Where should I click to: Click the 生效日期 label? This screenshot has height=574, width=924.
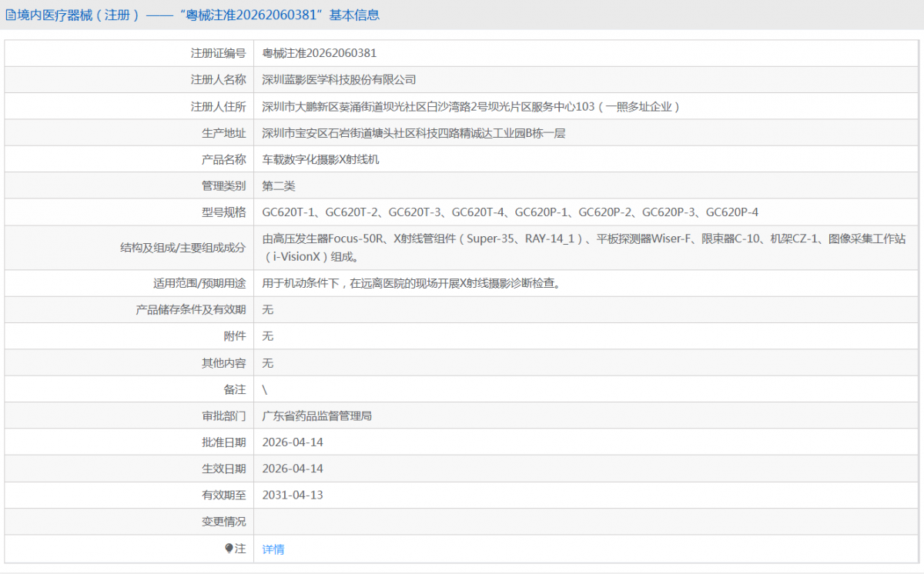[224, 469]
